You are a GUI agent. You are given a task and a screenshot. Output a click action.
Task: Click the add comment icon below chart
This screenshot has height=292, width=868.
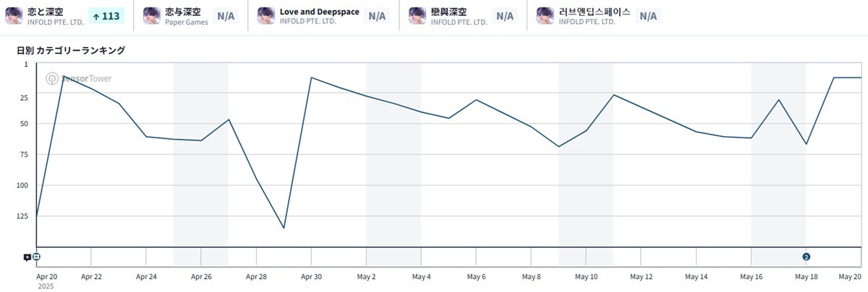pyautogui.click(x=27, y=257)
